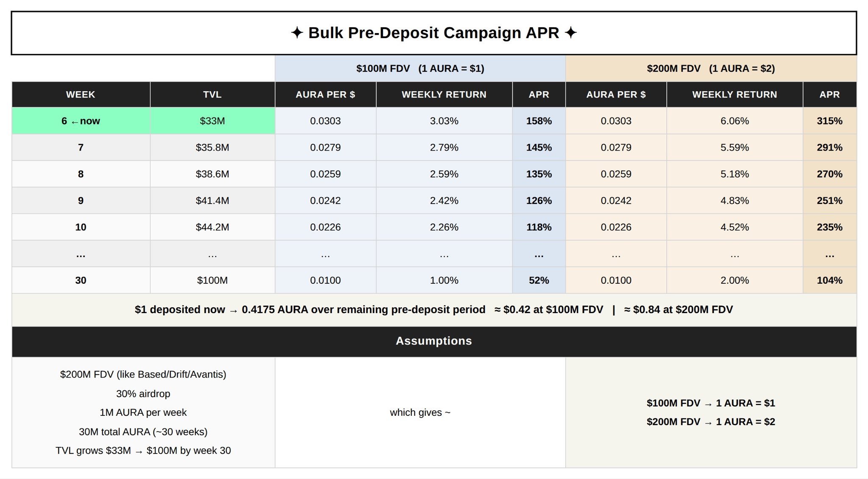Viewport: 868px width, 479px height.
Task: Click the 158% APR cell
Action: click(x=539, y=121)
